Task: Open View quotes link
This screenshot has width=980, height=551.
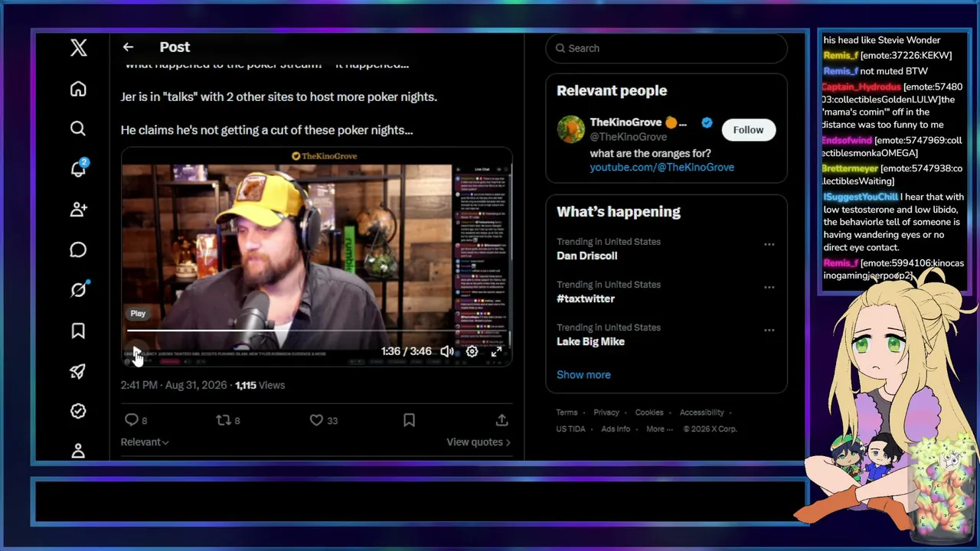Action: 479,442
